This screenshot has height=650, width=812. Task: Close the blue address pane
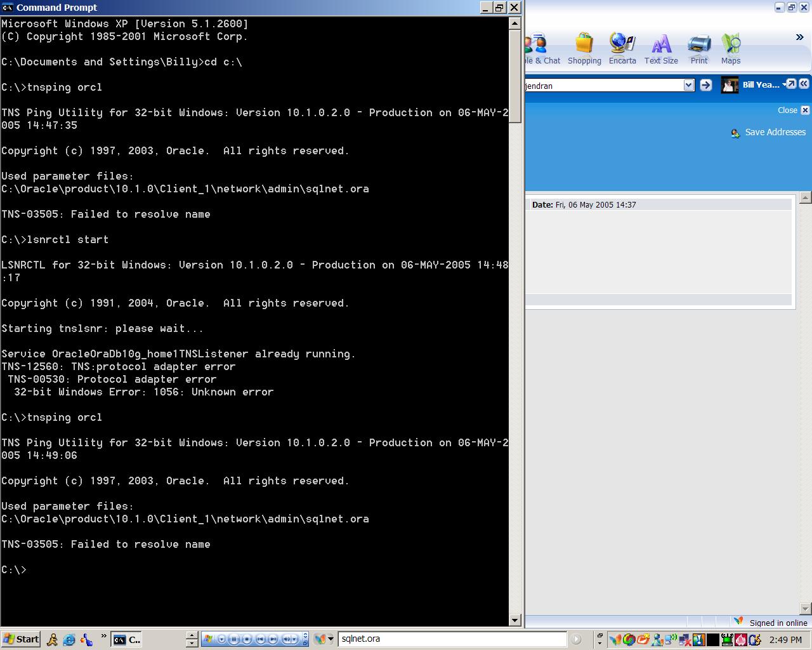tap(805, 110)
